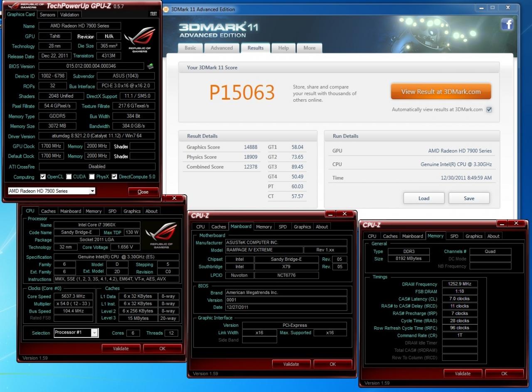
Task: Click the Driver Version field in GPU-Z
Action: click(97, 136)
